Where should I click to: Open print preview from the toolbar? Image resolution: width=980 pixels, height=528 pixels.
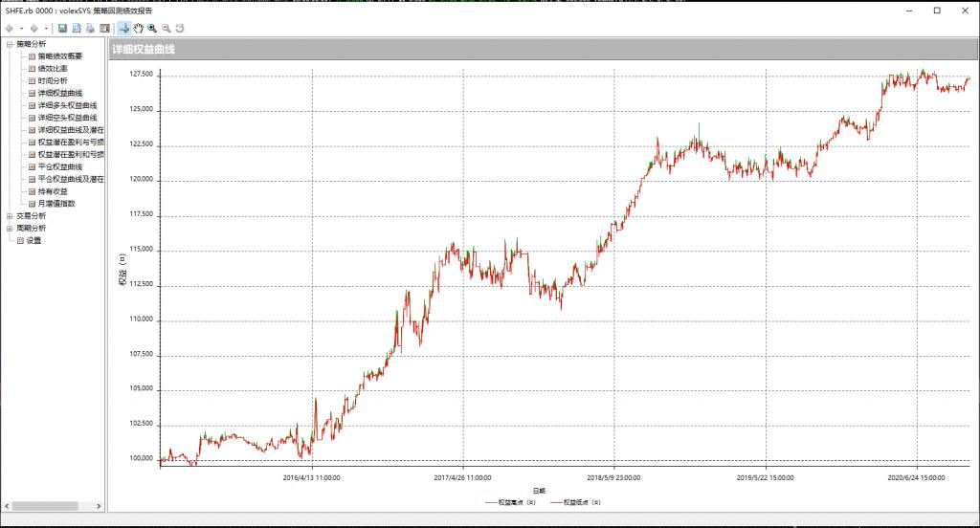[77, 28]
